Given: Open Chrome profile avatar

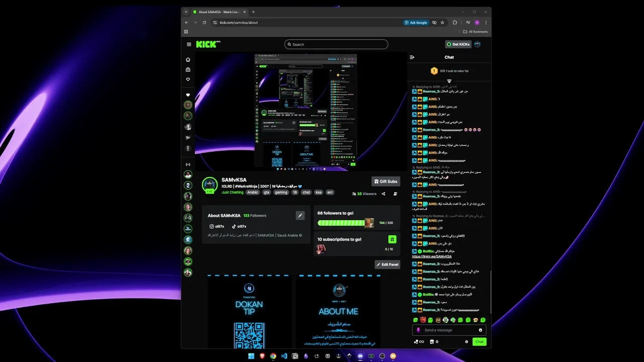Looking at the screenshot, I should pos(477,23).
